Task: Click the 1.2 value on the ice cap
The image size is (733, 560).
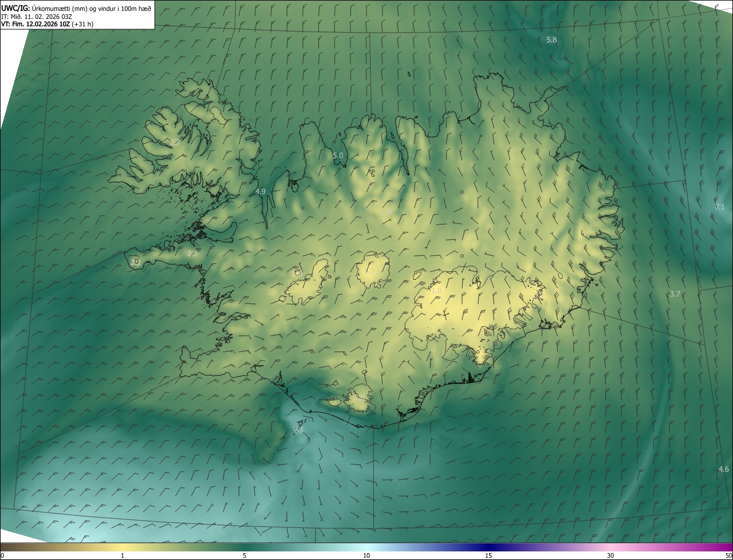Action: pyautogui.click(x=369, y=271)
